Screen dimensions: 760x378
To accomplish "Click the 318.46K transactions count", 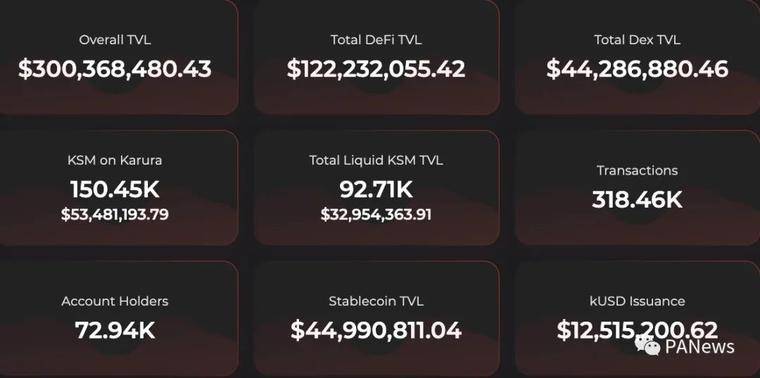I will (637, 200).
